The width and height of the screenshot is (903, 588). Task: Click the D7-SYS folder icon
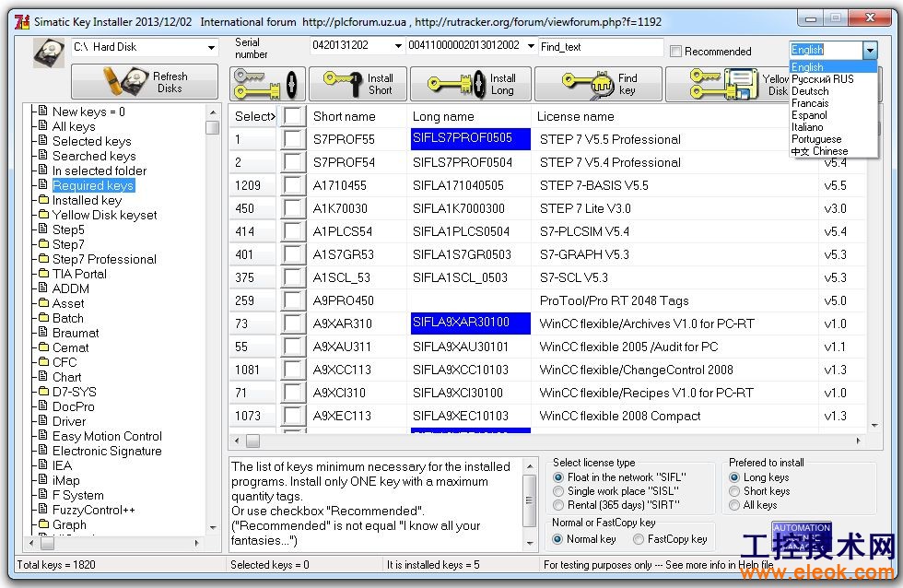point(43,391)
